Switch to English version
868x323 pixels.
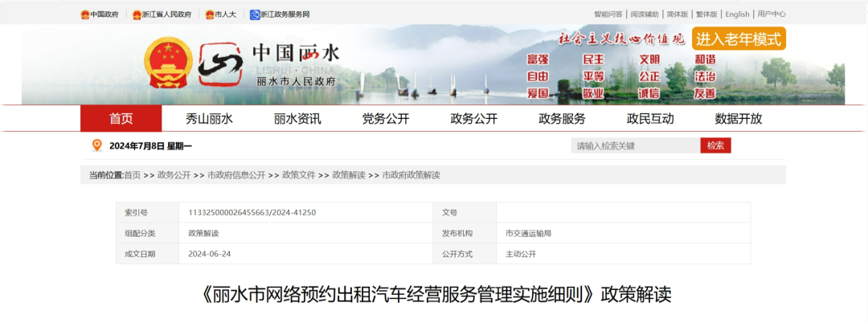737,14
